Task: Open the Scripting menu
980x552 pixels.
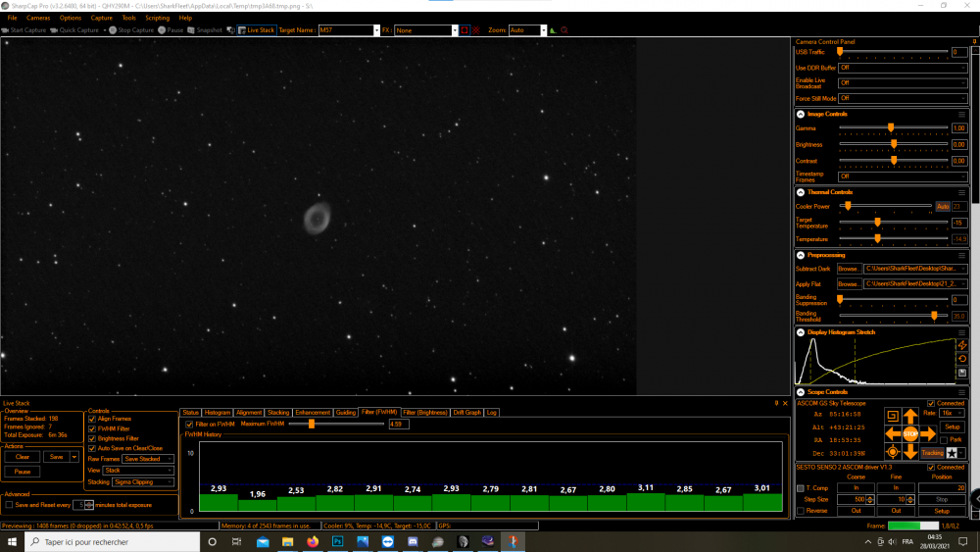Action: pyautogui.click(x=157, y=18)
